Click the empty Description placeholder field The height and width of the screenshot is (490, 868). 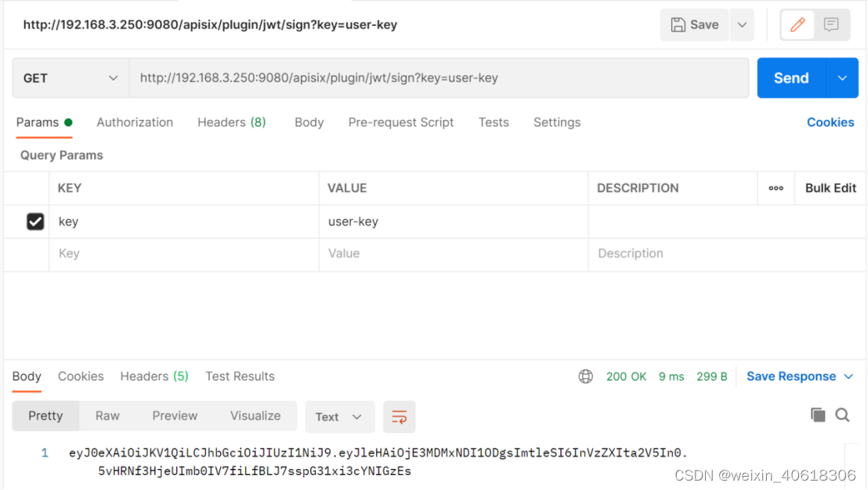click(726, 254)
